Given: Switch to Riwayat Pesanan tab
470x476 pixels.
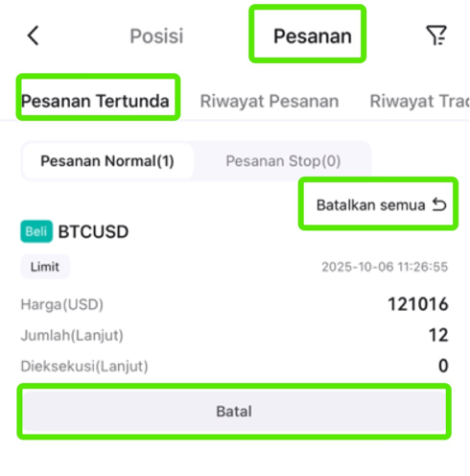Looking at the screenshot, I should click(x=270, y=102).
